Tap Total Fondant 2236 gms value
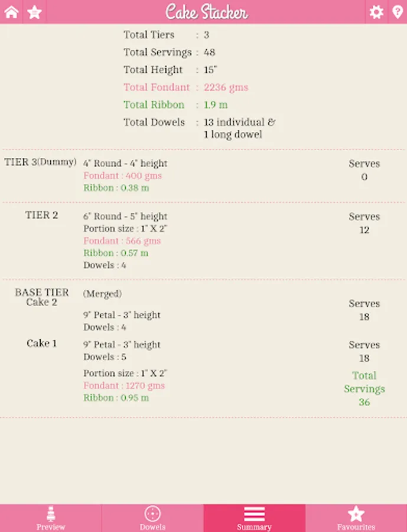Viewport: 407px width, 532px height. (x=226, y=87)
